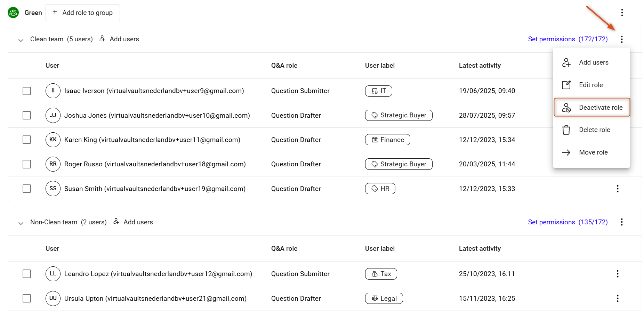Open Set permissions (135/172) for Non-Clean team
This screenshot has width=644, height=315.
click(x=567, y=222)
